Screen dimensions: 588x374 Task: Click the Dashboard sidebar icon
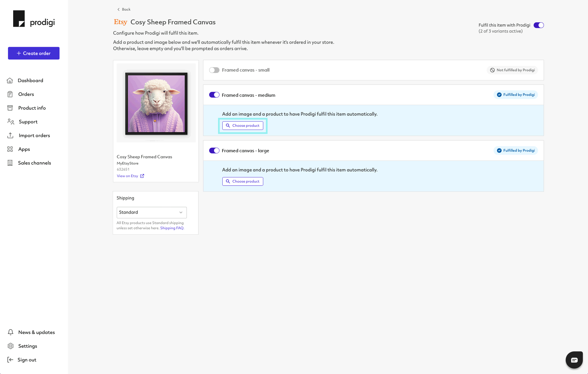click(x=10, y=80)
